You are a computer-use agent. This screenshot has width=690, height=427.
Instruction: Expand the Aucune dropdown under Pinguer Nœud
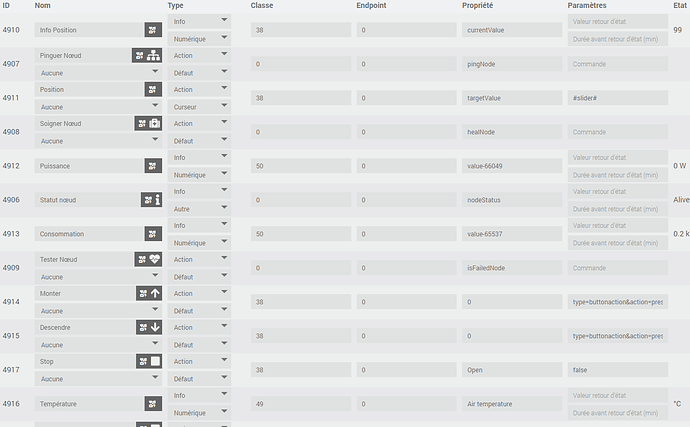tap(99, 72)
